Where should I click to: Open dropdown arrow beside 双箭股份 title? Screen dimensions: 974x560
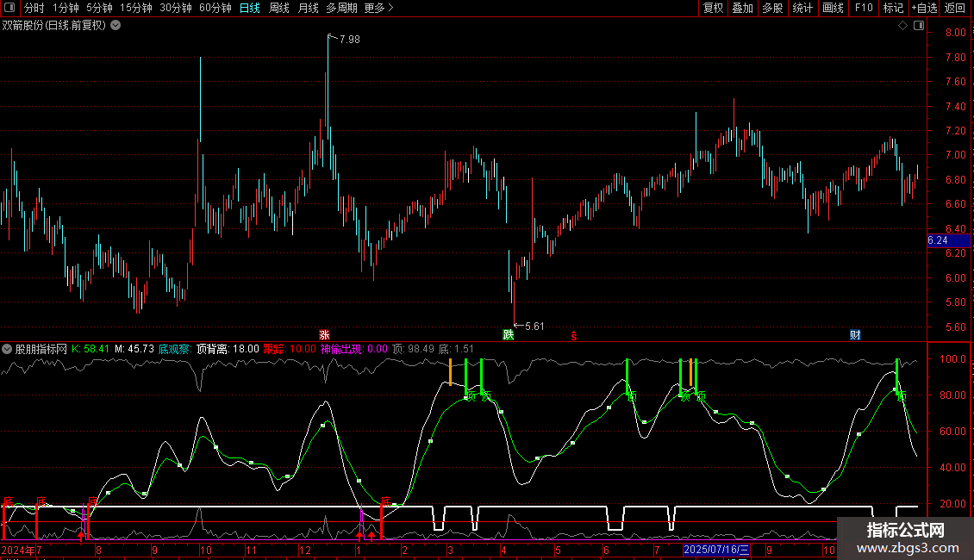tap(116, 26)
